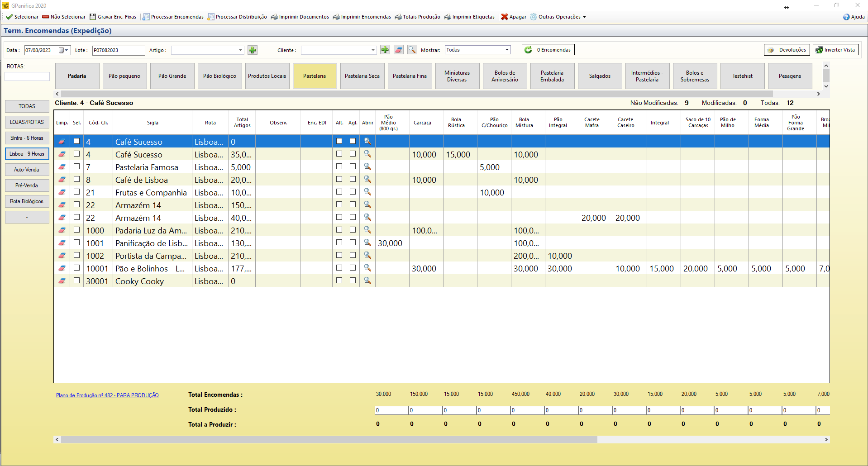Screen dimensions: 868x466
Task: Open the Pastelaria Famosa order magnifier icon
Action: 367,167
